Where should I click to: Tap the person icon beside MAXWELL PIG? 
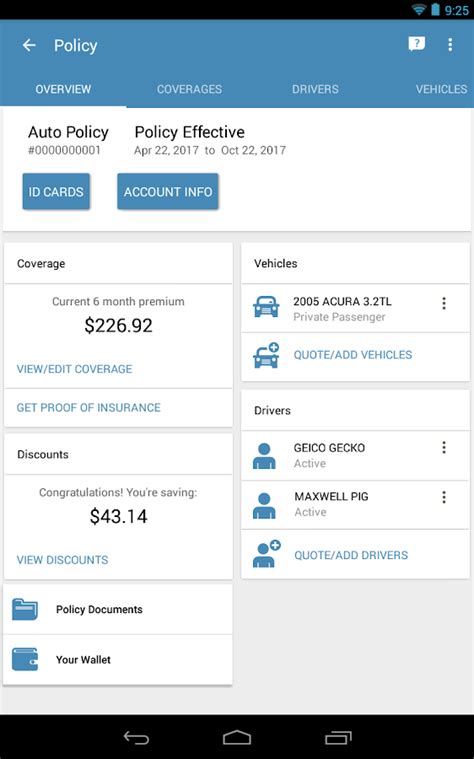point(264,506)
